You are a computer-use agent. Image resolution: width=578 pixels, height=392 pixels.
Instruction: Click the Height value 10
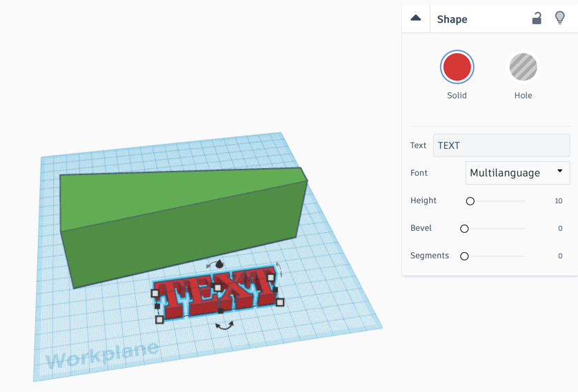559,200
